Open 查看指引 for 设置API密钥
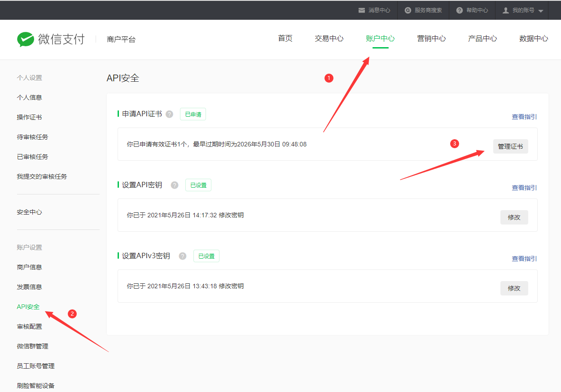The image size is (561, 392). click(x=524, y=188)
